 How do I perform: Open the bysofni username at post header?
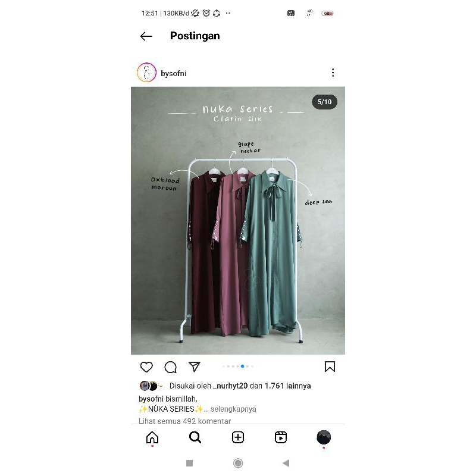pos(173,73)
